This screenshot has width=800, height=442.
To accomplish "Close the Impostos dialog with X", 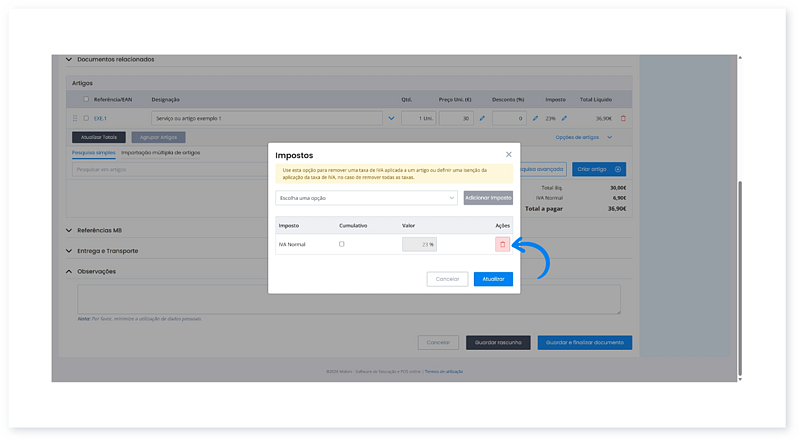I will pos(508,155).
